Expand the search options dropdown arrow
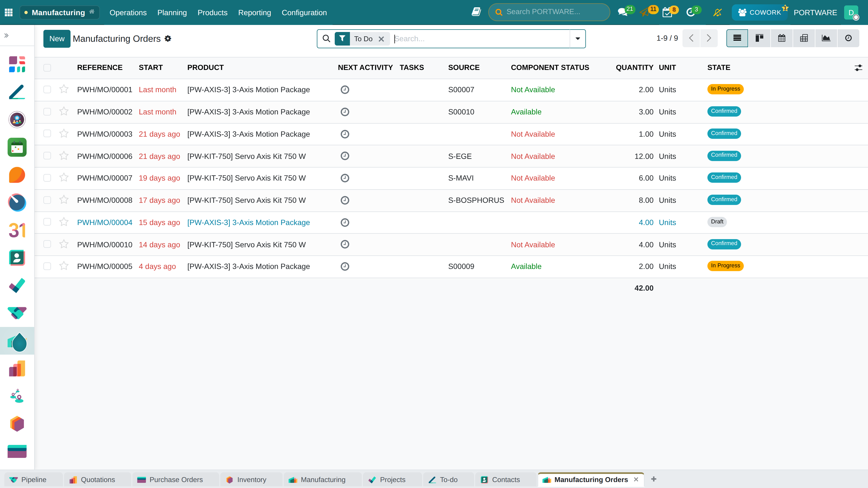Viewport: 868px width, 488px height. tap(577, 39)
